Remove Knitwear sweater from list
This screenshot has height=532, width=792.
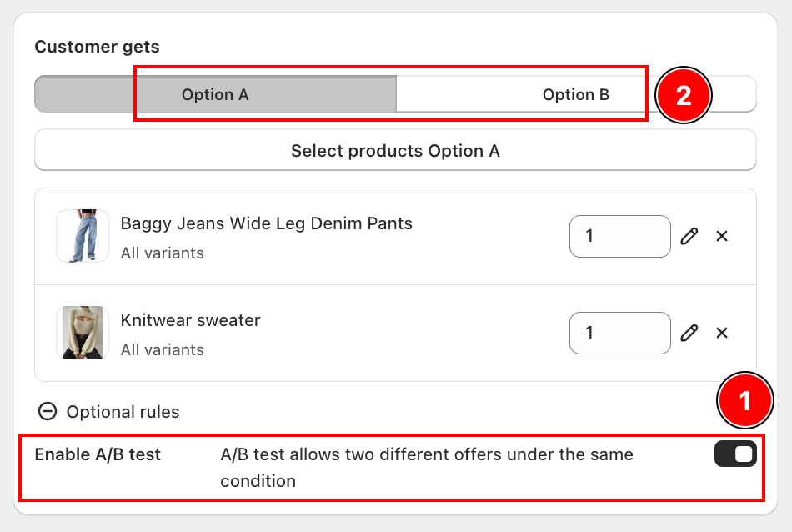point(722,333)
